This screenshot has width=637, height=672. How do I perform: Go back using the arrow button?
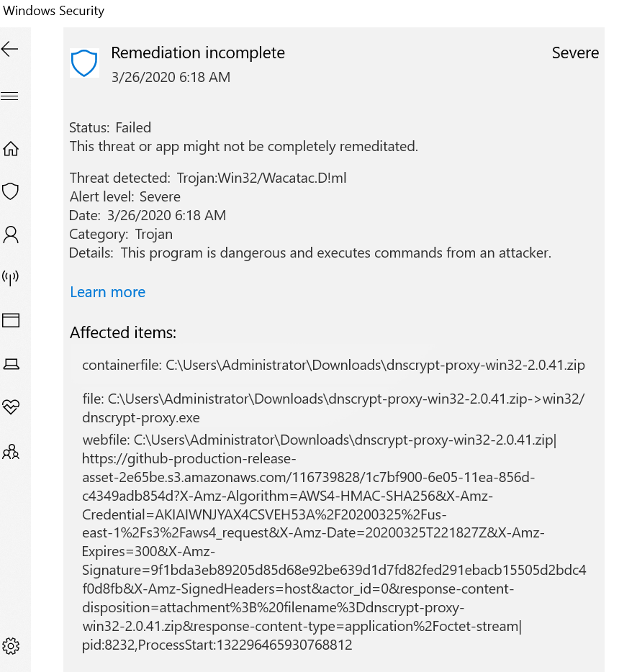(x=10, y=49)
